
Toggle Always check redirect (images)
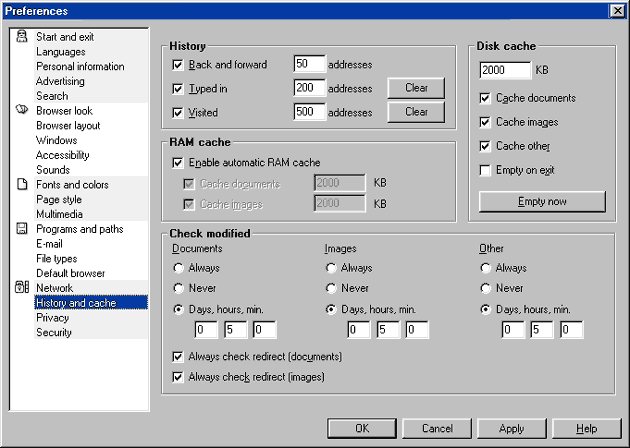[178, 377]
